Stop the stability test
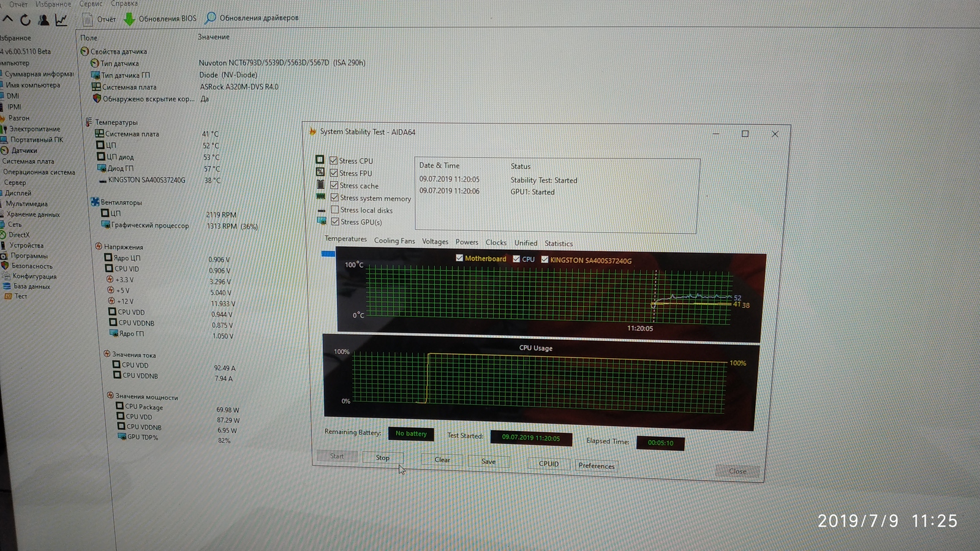 coord(382,457)
